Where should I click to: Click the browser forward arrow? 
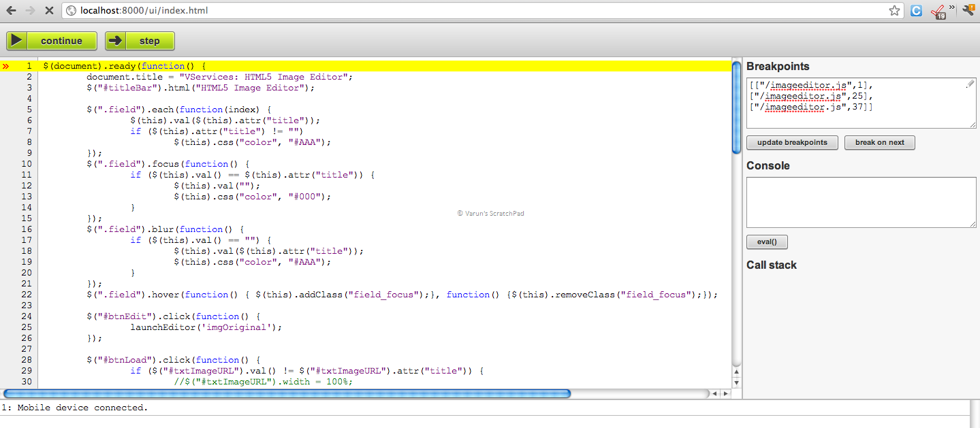click(x=30, y=11)
